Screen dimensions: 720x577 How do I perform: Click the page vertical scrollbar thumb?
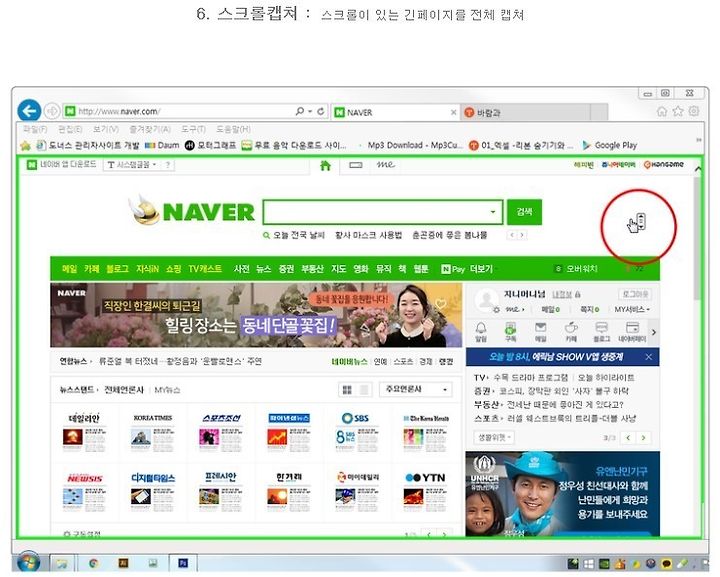(x=697, y=239)
